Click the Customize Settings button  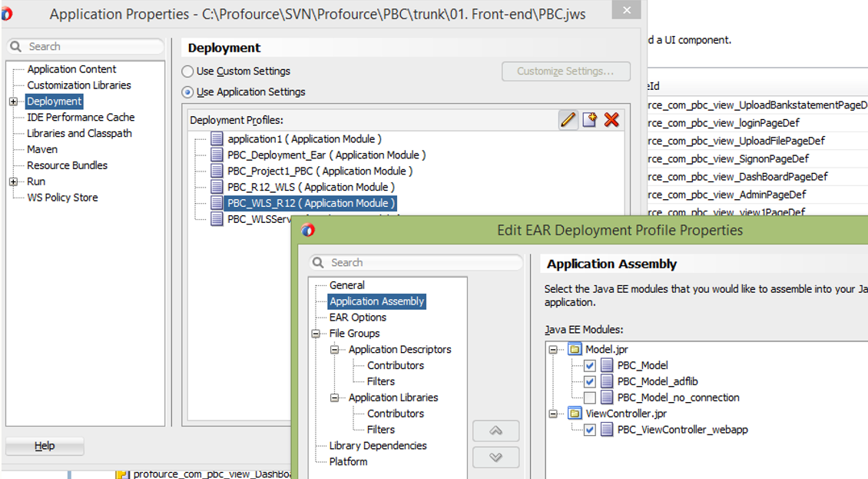pos(566,72)
